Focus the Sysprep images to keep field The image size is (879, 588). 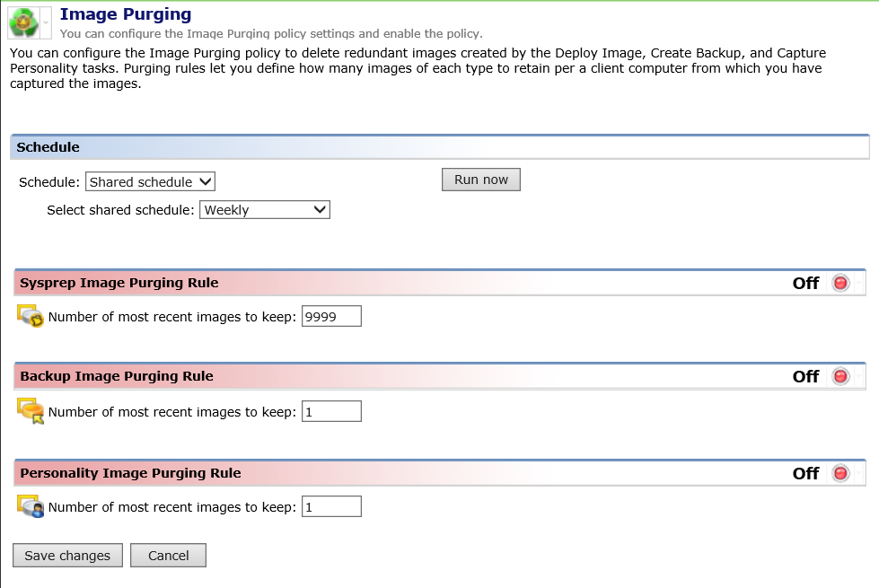point(331,316)
